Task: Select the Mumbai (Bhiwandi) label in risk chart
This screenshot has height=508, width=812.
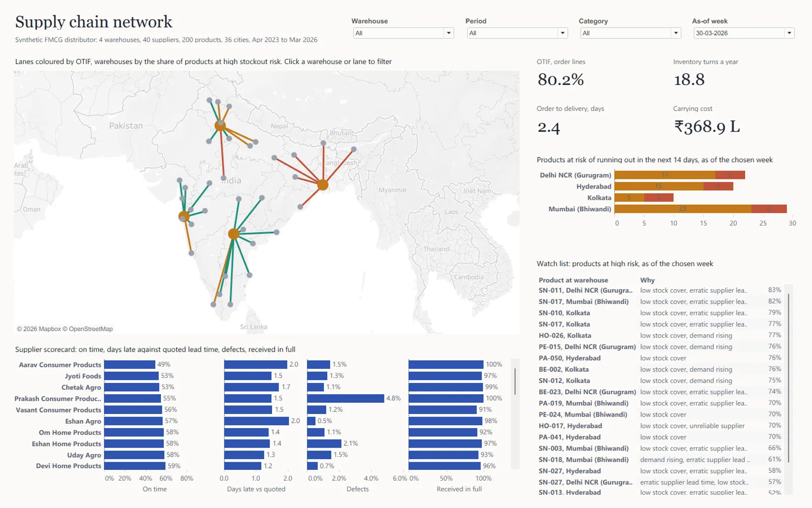Action: coord(580,209)
